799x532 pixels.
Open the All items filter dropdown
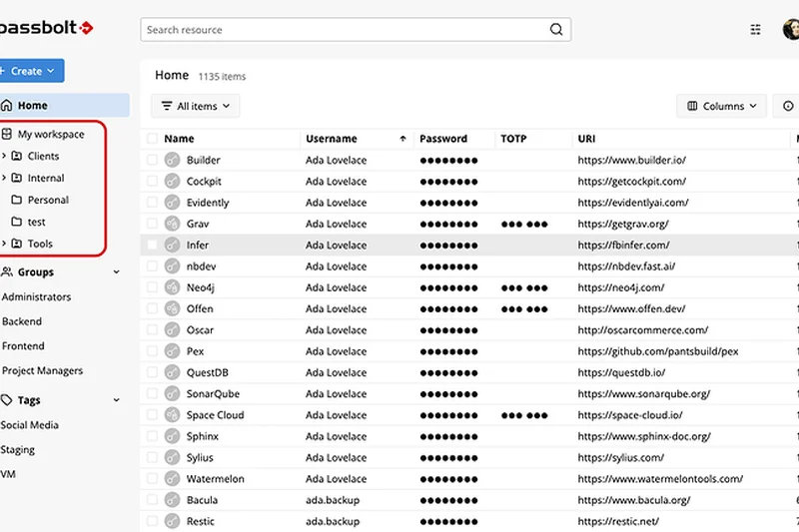coord(195,106)
